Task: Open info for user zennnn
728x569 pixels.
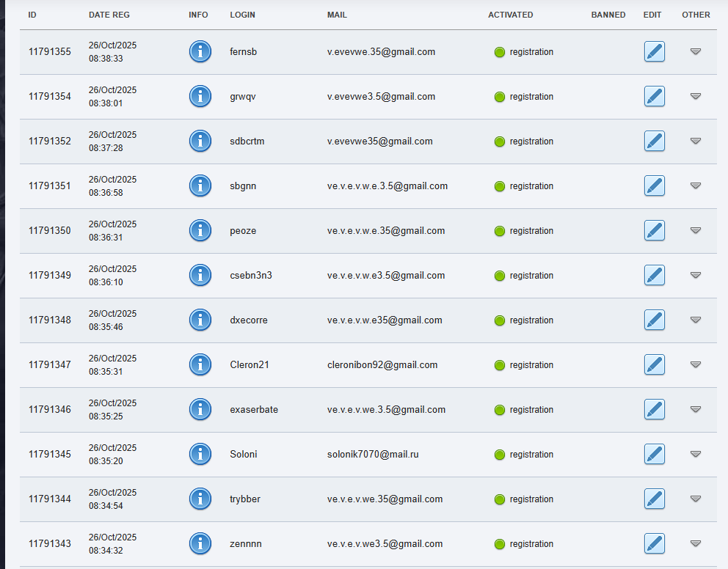Action: click(200, 544)
